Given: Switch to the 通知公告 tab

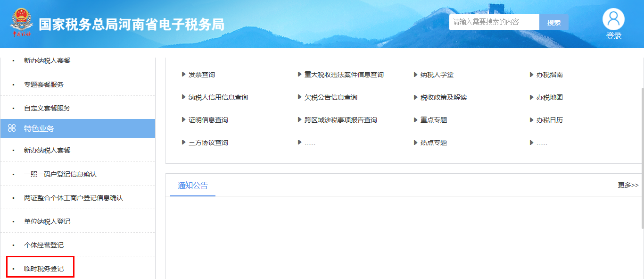Looking at the screenshot, I should pos(192,185).
